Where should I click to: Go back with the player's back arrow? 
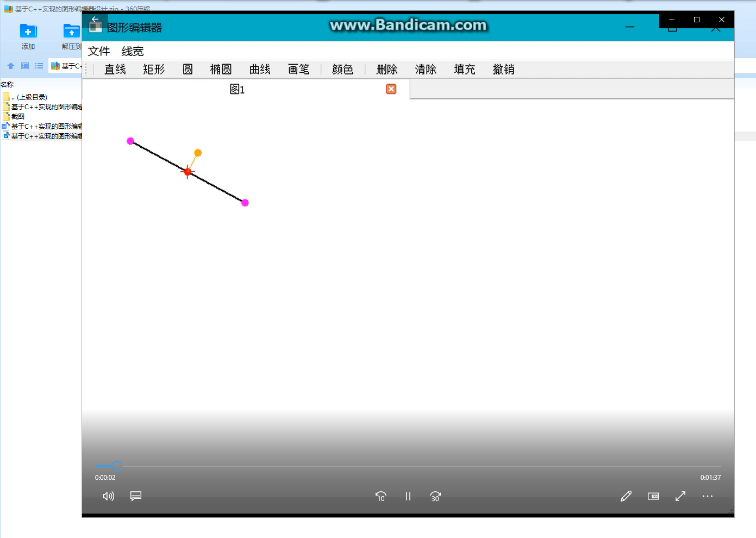click(95, 19)
